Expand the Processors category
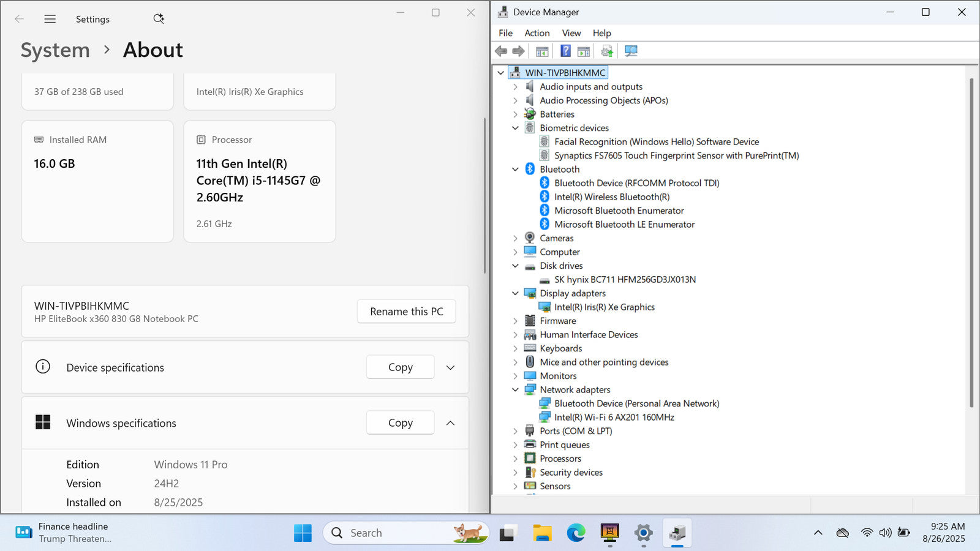The width and height of the screenshot is (980, 551). 515,459
